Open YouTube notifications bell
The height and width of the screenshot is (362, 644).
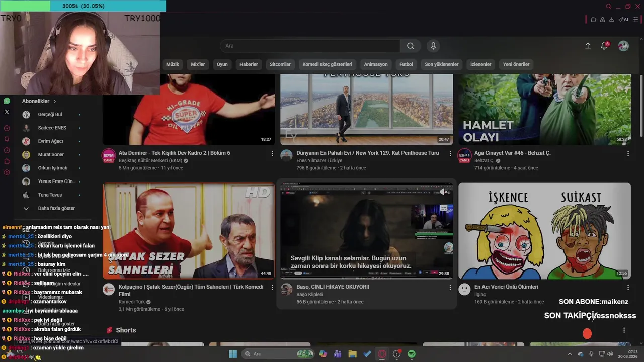[604, 46]
